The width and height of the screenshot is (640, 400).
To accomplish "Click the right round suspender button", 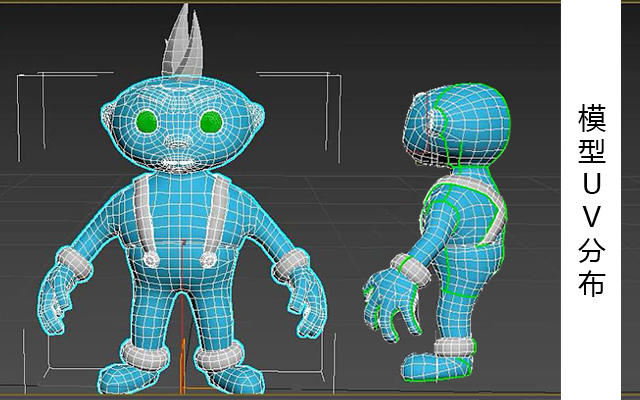I will coord(208,259).
